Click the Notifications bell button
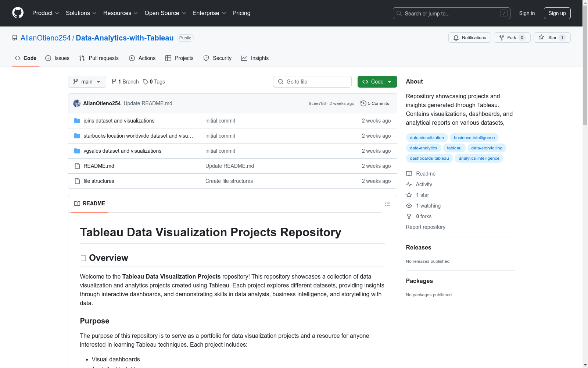This screenshot has height=368, width=588. (469, 38)
